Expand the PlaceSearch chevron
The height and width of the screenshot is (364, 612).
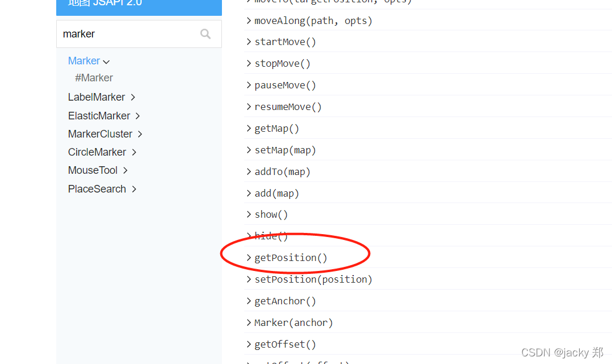click(x=134, y=189)
